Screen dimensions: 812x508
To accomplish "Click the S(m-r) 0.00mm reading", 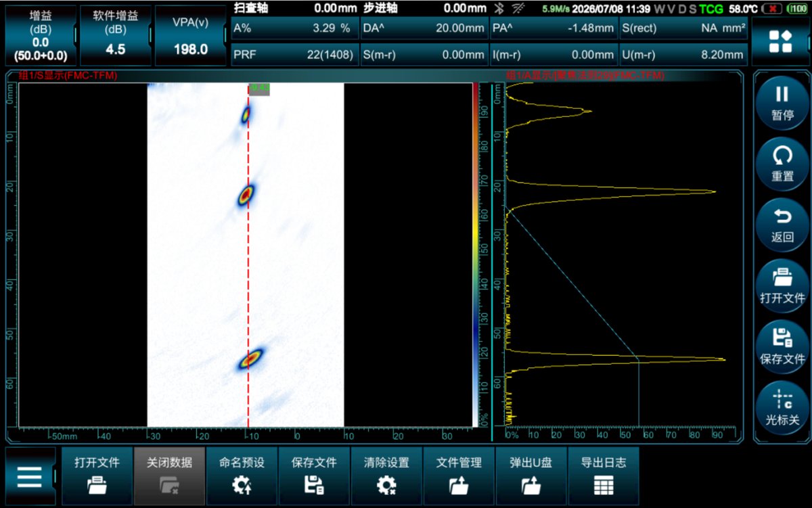I will 424,55.
